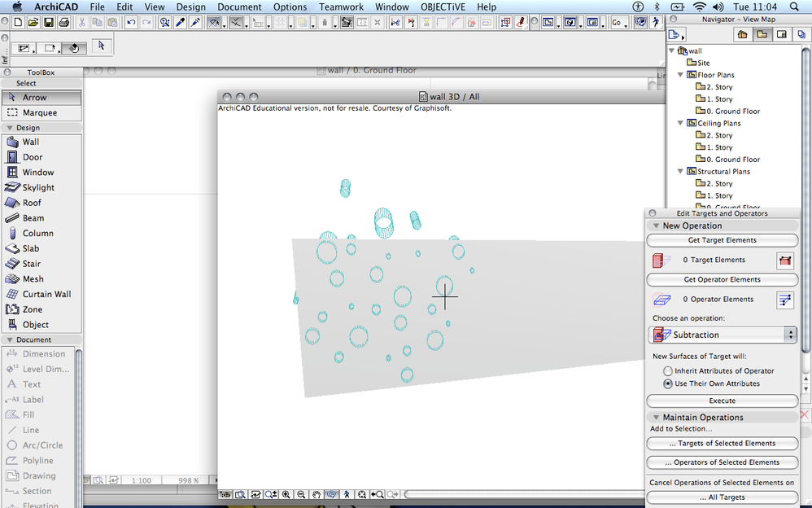Collapse the Floor Plans folder in Navigator
Viewport: 812px width, 508px height.
coord(680,75)
